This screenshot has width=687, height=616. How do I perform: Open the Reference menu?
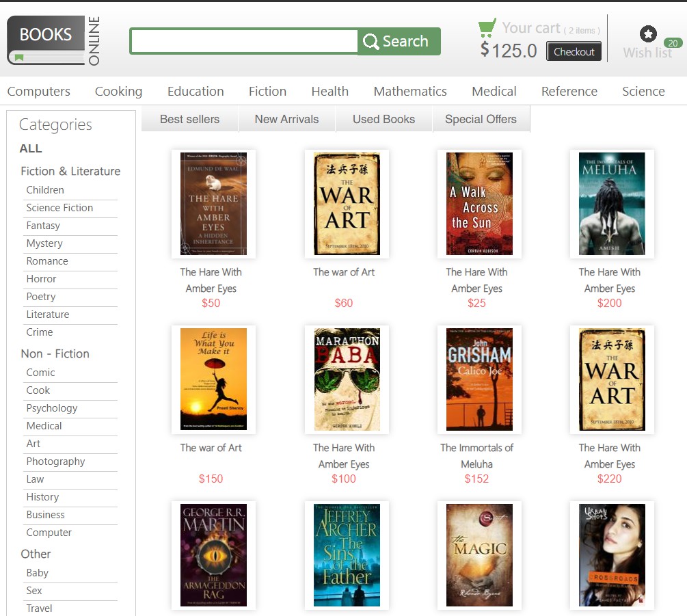click(569, 91)
